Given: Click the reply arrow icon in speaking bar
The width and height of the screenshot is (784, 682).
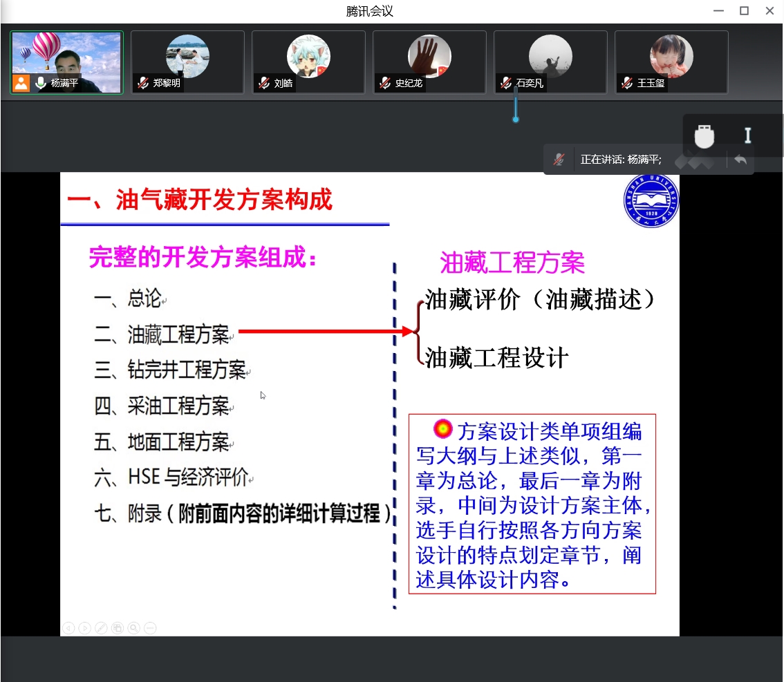Looking at the screenshot, I should 740,160.
